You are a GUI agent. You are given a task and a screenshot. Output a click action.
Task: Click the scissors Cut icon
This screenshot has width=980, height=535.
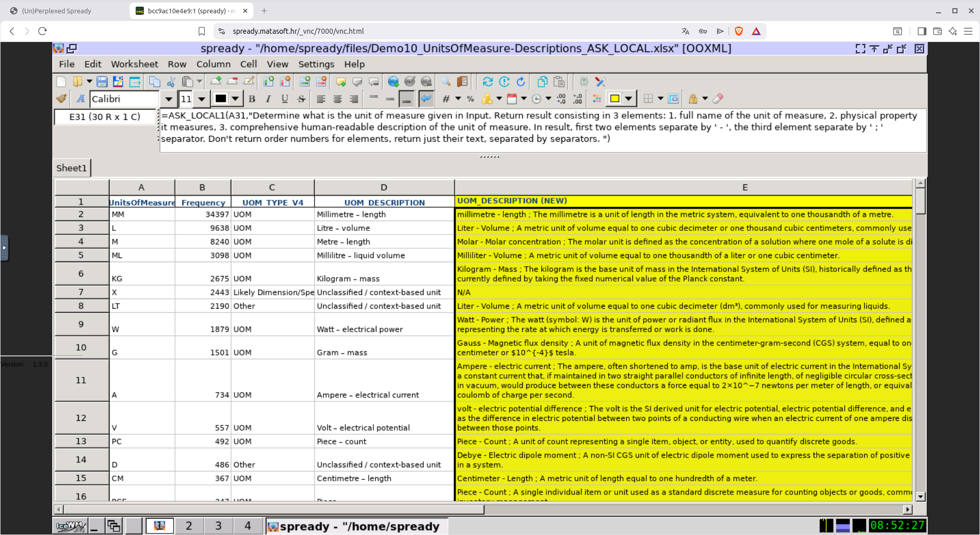[171, 82]
